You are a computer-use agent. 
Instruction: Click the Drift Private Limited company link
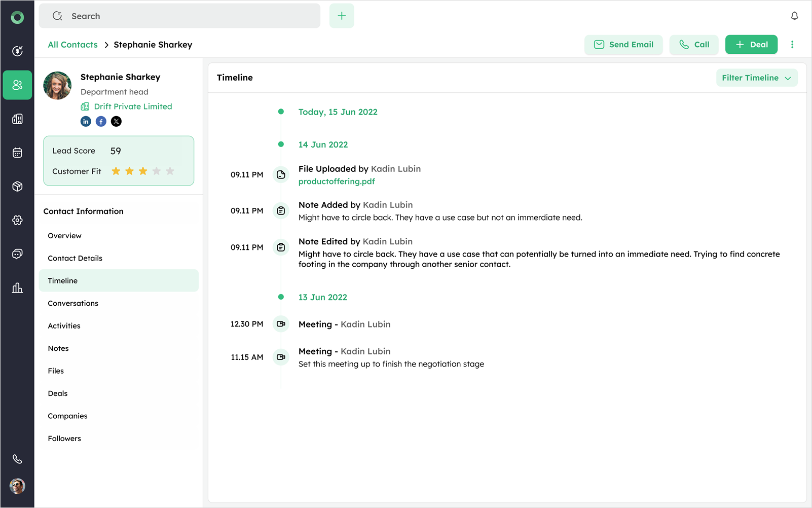point(133,106)
